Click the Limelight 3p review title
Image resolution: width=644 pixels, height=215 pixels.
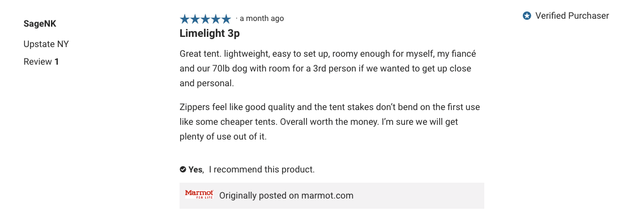210,33
